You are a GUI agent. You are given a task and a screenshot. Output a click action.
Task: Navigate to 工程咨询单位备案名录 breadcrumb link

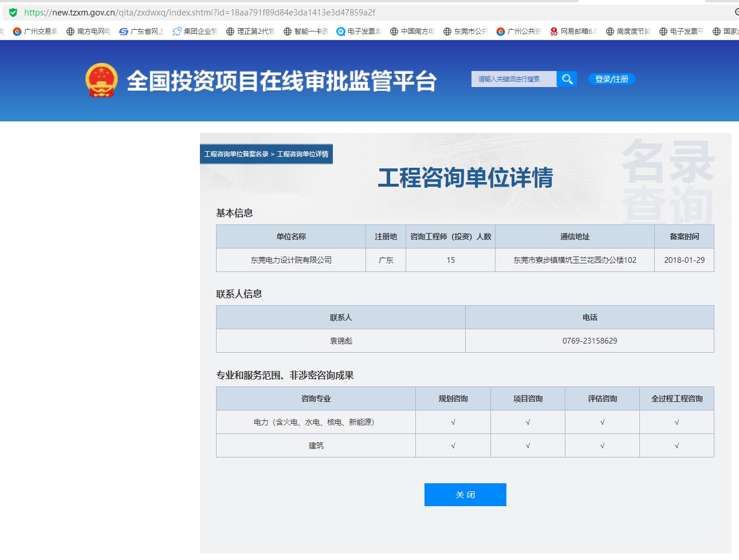(x=236, y=154)
